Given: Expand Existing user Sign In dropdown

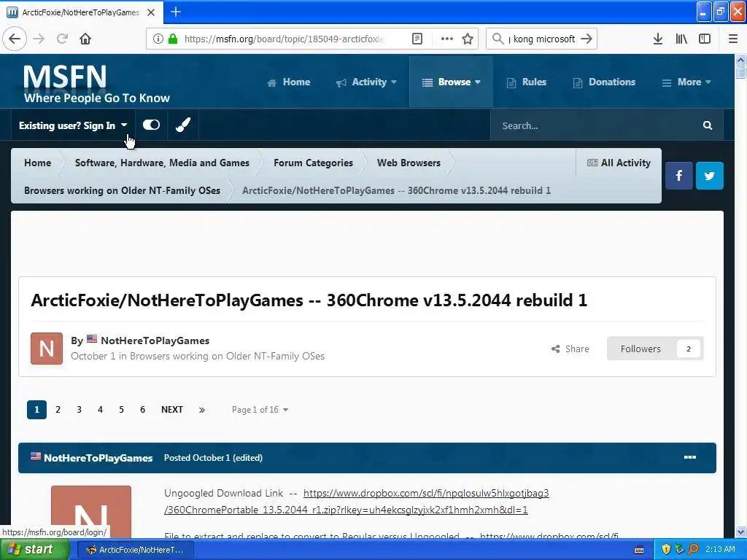Looking at the screenshot, I should coord(74,125).
